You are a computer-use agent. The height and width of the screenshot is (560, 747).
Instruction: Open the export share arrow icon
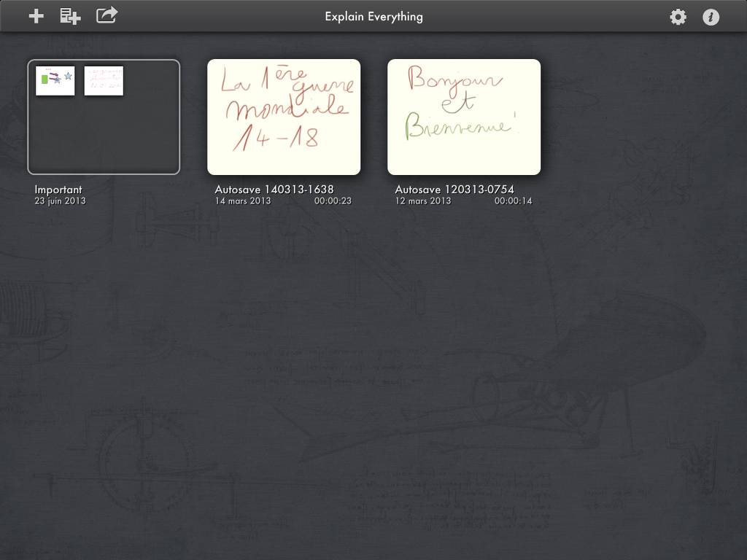[x=107, y=15]
